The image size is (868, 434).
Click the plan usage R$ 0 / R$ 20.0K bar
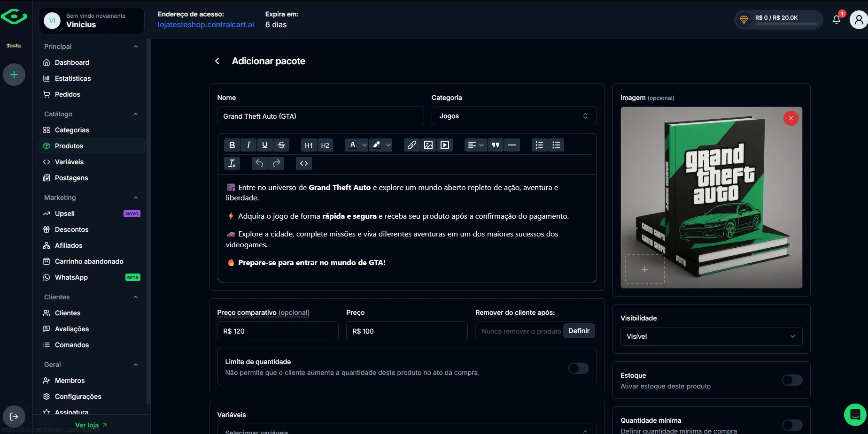pos(778,20)
